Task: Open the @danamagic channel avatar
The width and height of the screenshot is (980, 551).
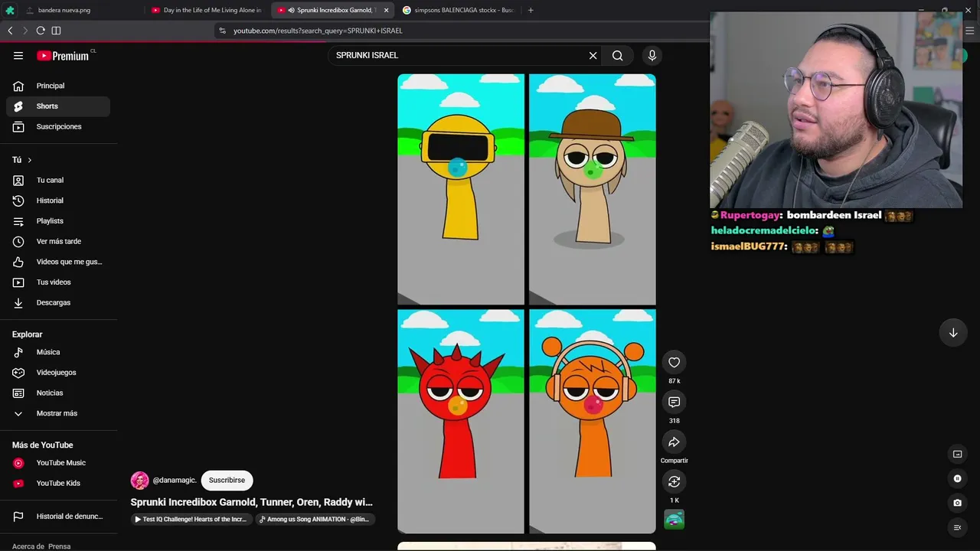Action: (139, 481)
